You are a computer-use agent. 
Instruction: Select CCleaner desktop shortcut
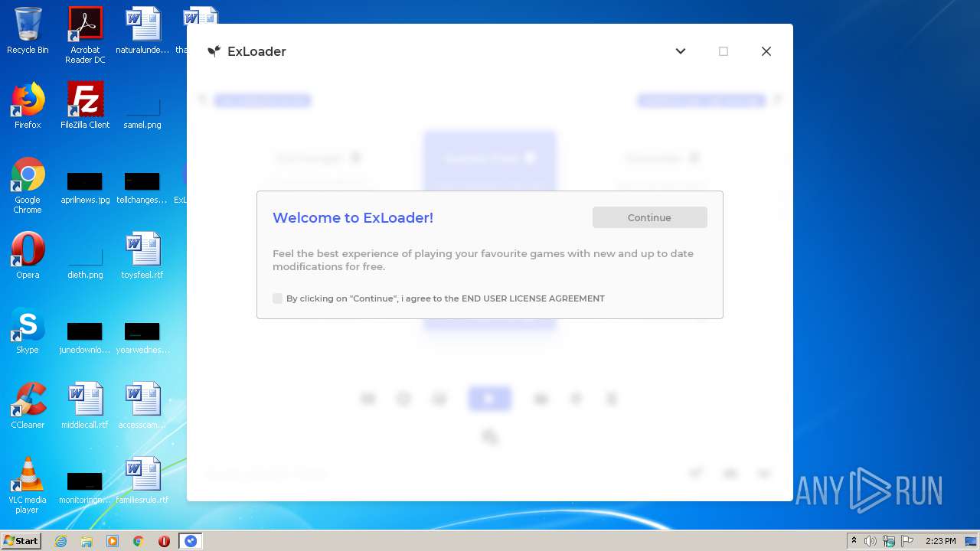tap(28, 406)
